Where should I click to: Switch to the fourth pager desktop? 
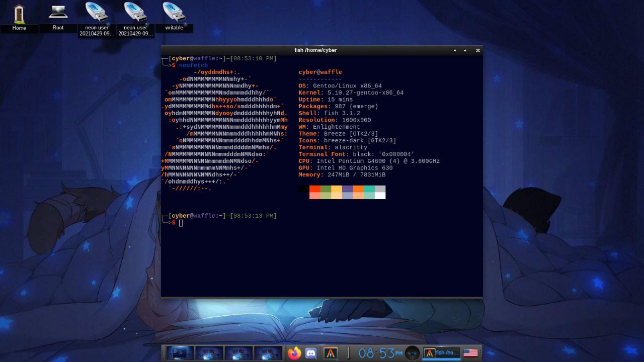click(x=267, y=353)
